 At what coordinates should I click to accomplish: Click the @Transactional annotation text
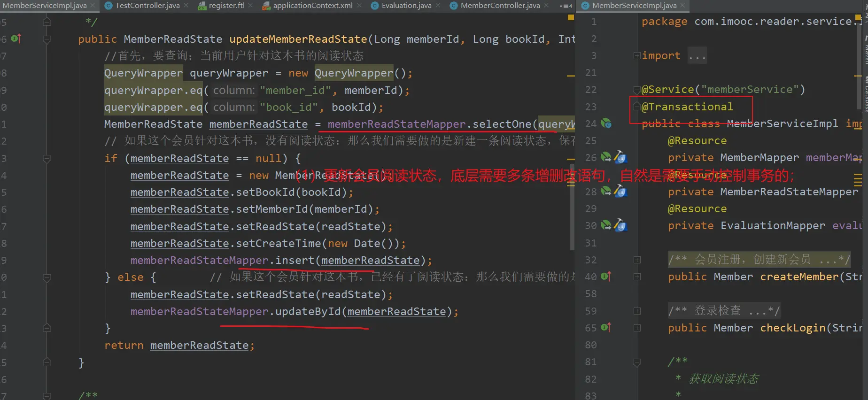coord(687,107)
